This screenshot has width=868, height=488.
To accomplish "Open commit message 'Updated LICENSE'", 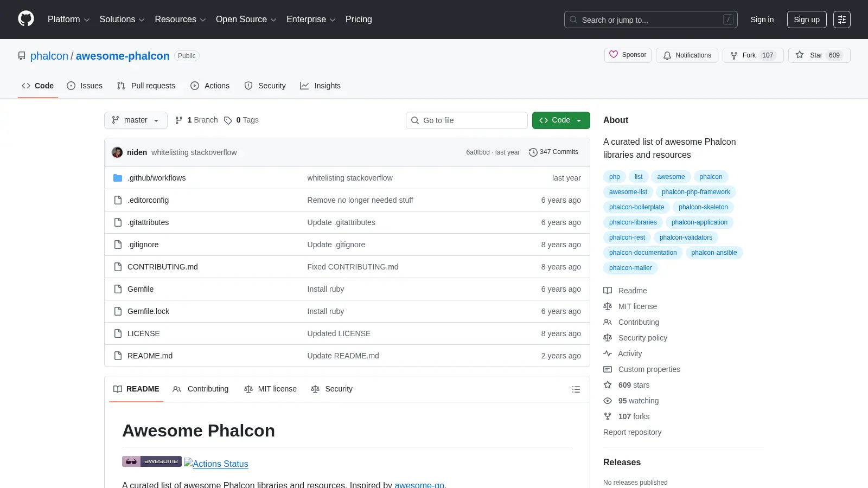I will pyautogui.click(x=339, y=333).
